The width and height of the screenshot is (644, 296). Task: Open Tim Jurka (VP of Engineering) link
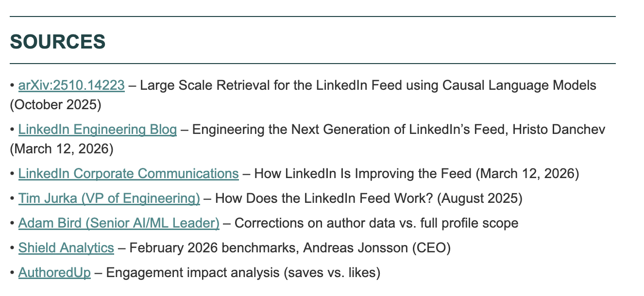coord(109,198)
